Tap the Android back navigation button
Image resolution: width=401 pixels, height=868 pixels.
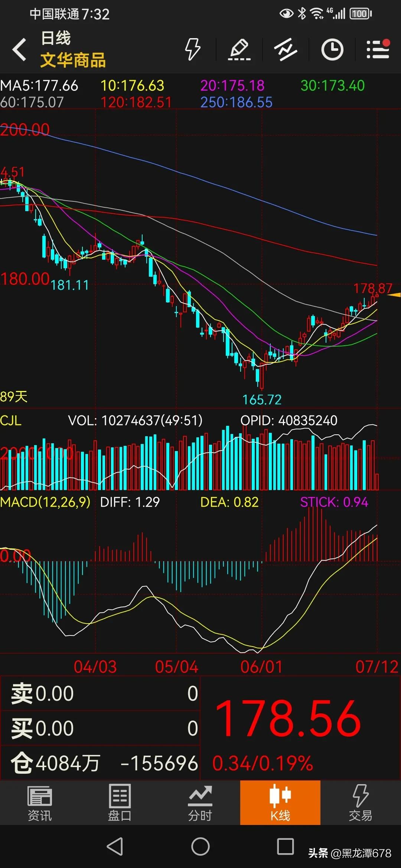point(115,846)
